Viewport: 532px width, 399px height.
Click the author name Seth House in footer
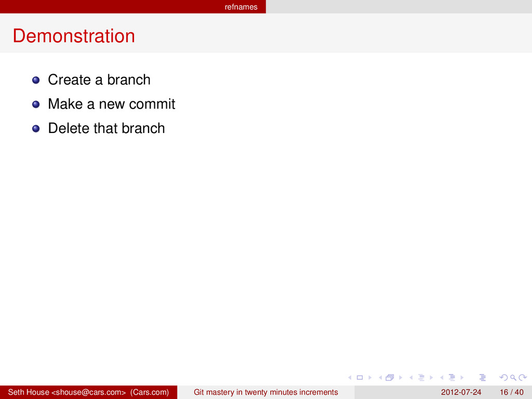tap(29, 392)
